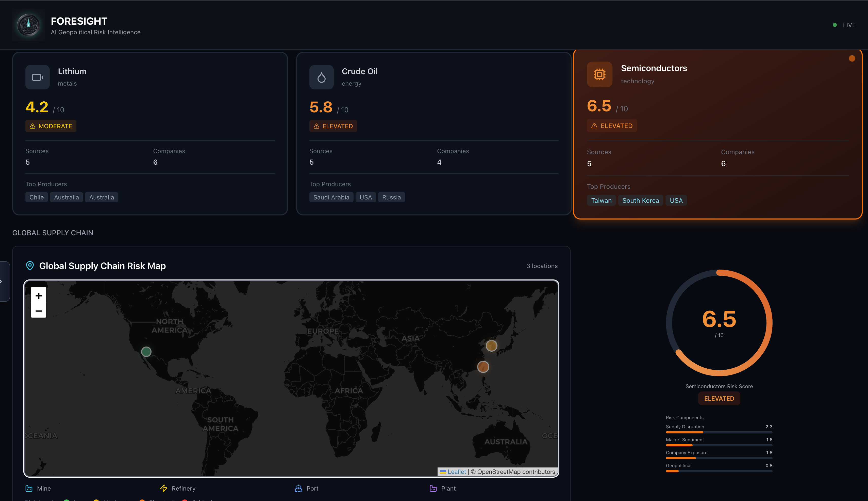The width and height of the screenshot is (868, 501).
Task: Click the map pin icon beside Global Supply Chain Risk Map
Action: (30, 266)
